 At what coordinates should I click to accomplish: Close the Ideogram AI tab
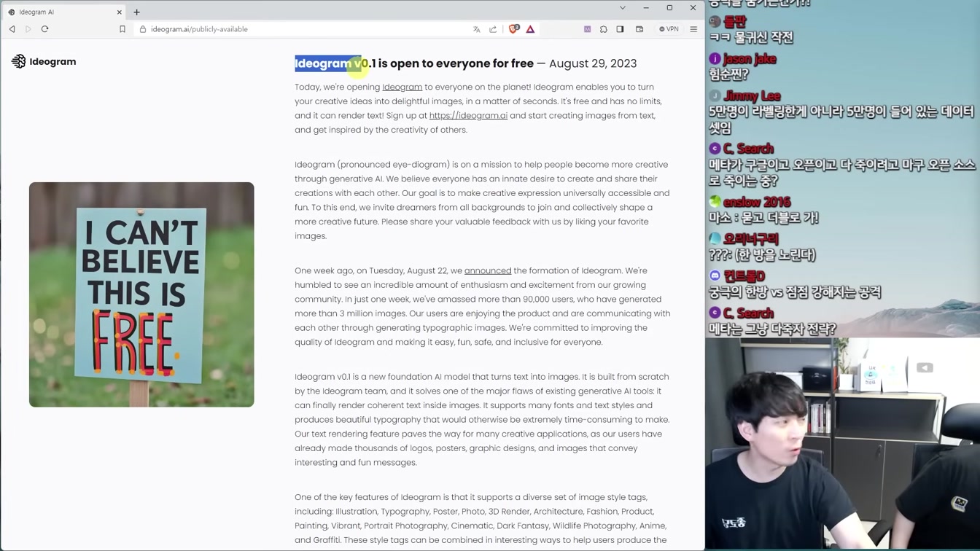[120, 12]
